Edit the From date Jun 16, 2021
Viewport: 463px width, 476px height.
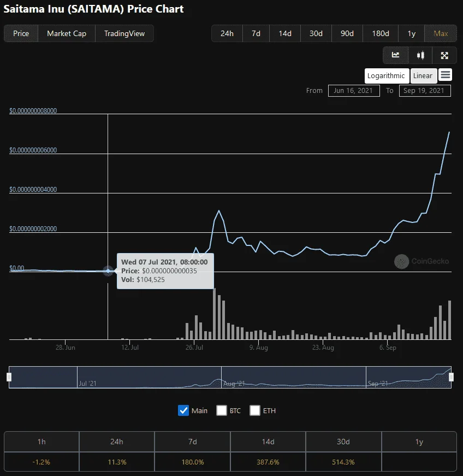pyautogui.click(x=354, y=91)
